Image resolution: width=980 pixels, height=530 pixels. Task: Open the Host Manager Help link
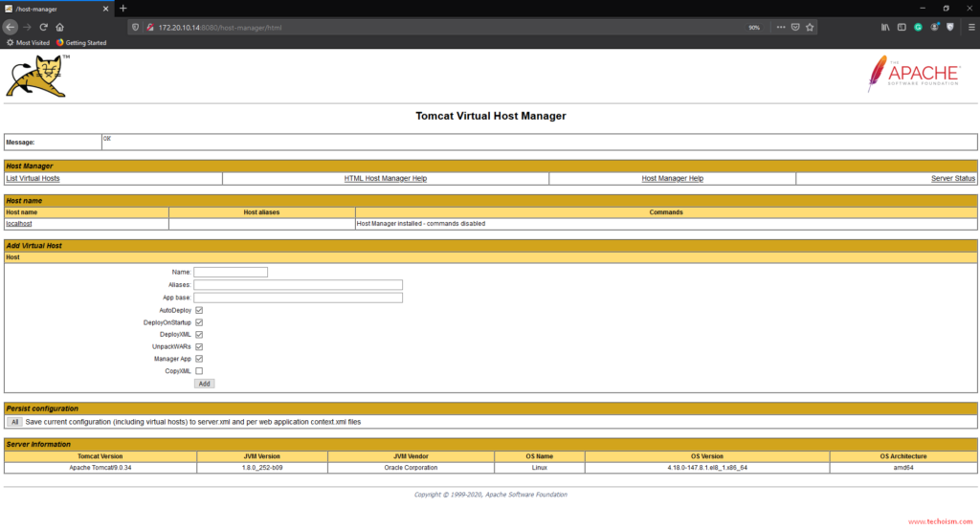673,179
